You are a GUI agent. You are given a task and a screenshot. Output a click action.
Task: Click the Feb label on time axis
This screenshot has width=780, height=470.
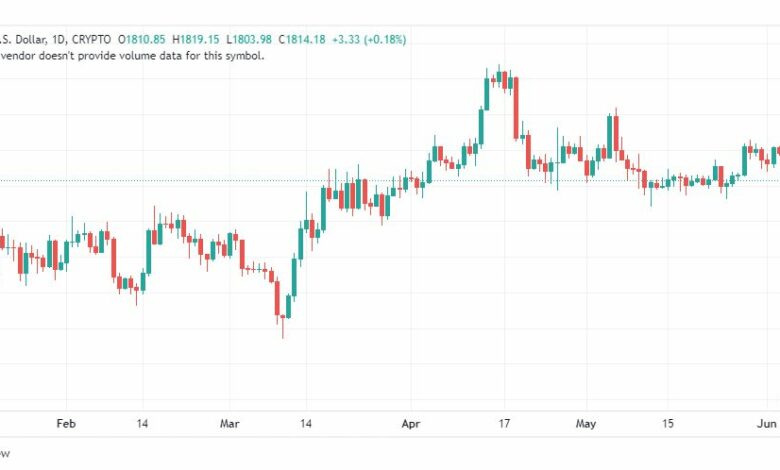66,424
